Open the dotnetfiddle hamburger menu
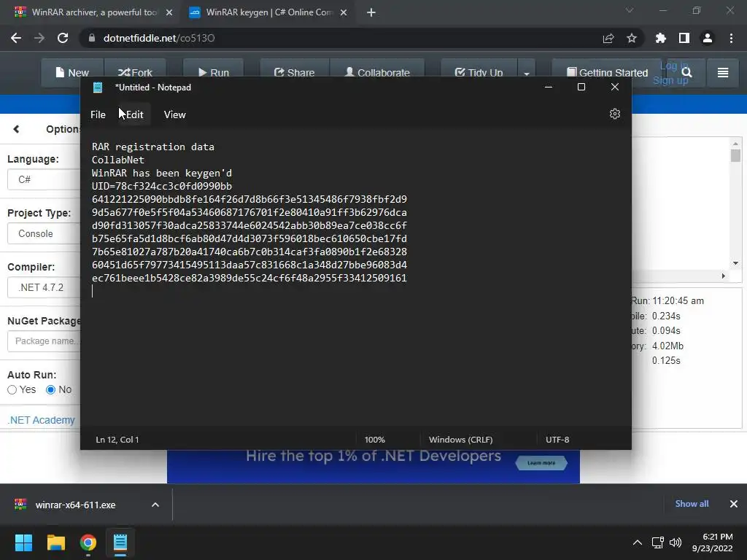 coord(723,72)
